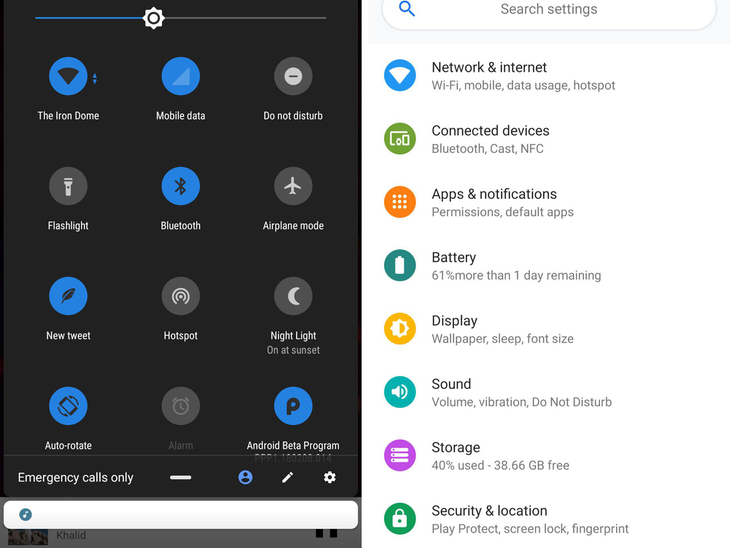730x548 pixels.
Task: Open settings via gear icon
Action: (x=330, y=477)
